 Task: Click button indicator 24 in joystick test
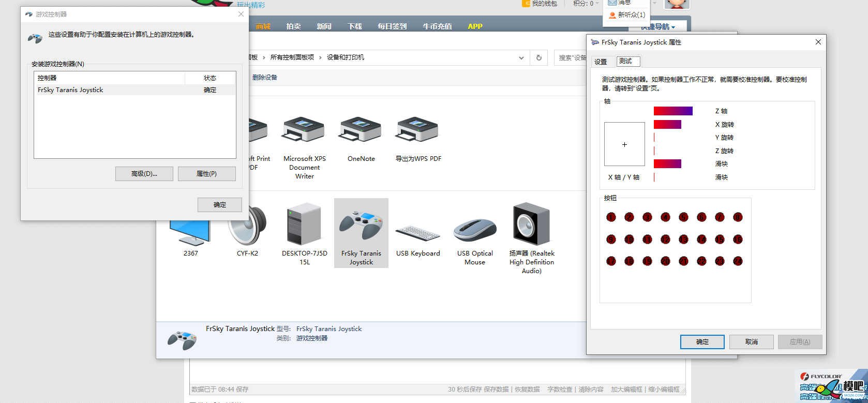point(738,261)
